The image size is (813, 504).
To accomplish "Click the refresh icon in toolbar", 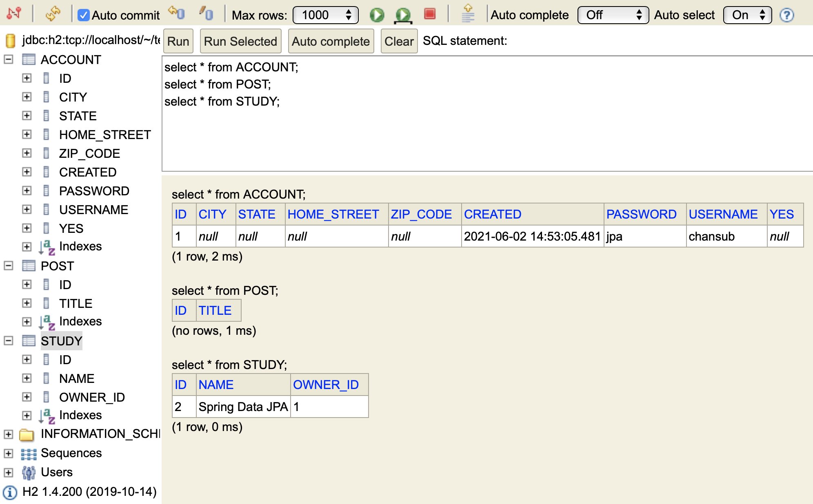I will (53, 14).
